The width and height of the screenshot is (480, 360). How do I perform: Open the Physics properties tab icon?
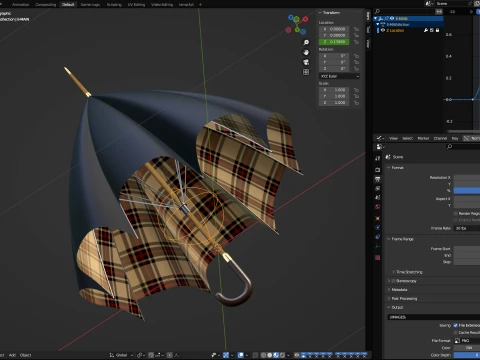click(378, 228)
